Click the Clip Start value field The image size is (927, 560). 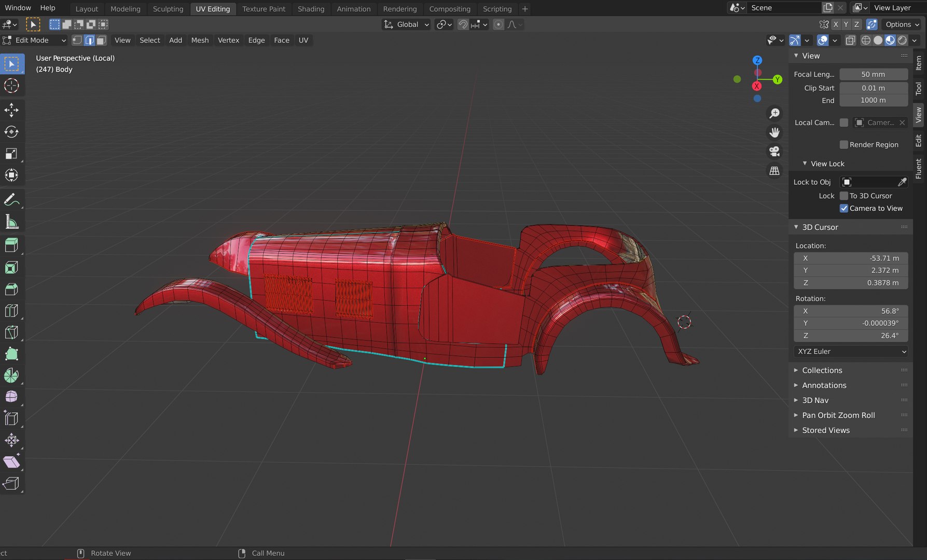pyautogui.click(x=874, y=88)
